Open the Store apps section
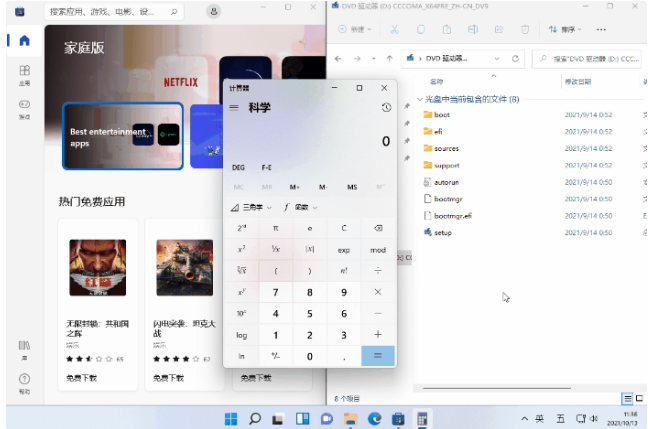Screen dimensions: 648x429 [24, 75]
